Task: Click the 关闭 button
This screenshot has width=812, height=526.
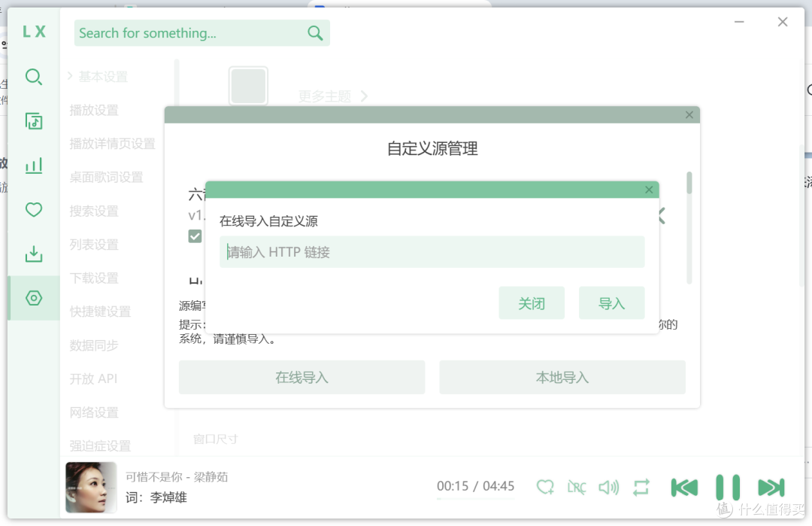Action: click(532, 303)
